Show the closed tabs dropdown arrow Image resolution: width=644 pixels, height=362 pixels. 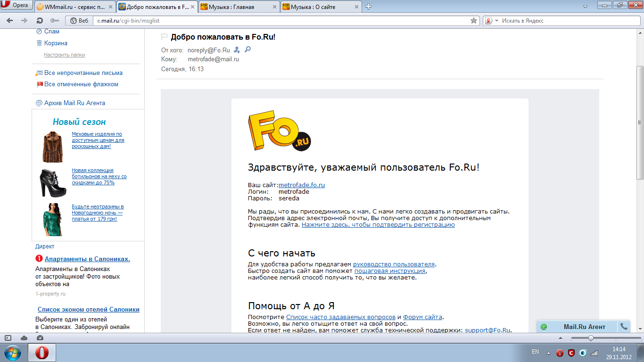[585, 6]
